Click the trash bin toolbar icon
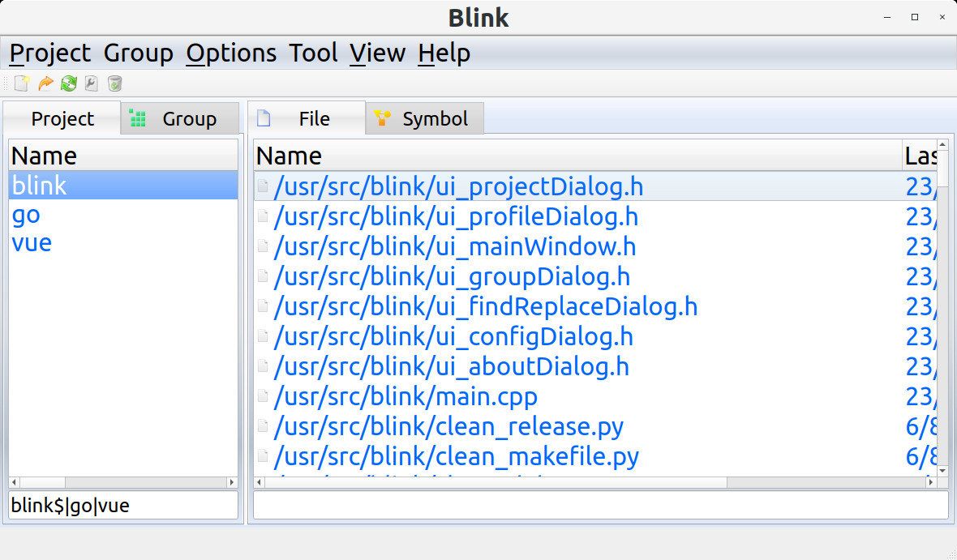Viewport: 957px width, 560px height. click(115, 83)
